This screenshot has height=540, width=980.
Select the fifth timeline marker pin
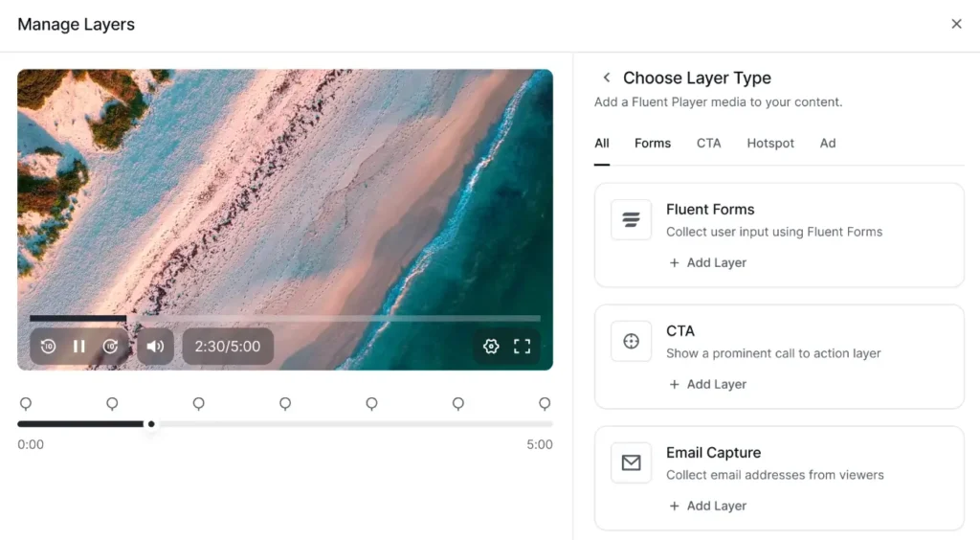pos(371,404)
